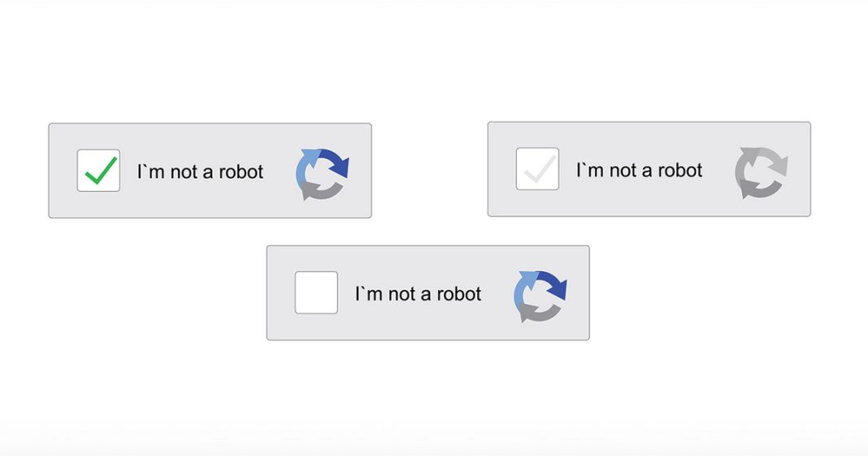Click the word "robot" in the bottom captcha

459,293
